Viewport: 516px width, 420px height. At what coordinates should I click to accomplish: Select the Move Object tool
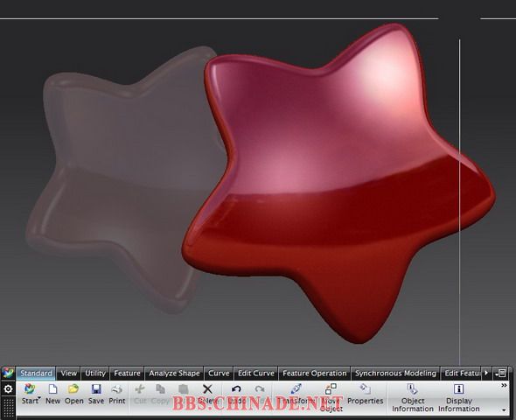(x=331, y=388)
